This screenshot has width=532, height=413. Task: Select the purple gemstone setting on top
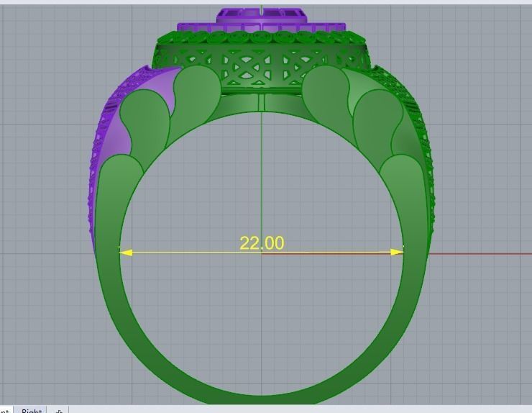pos(261,21)
